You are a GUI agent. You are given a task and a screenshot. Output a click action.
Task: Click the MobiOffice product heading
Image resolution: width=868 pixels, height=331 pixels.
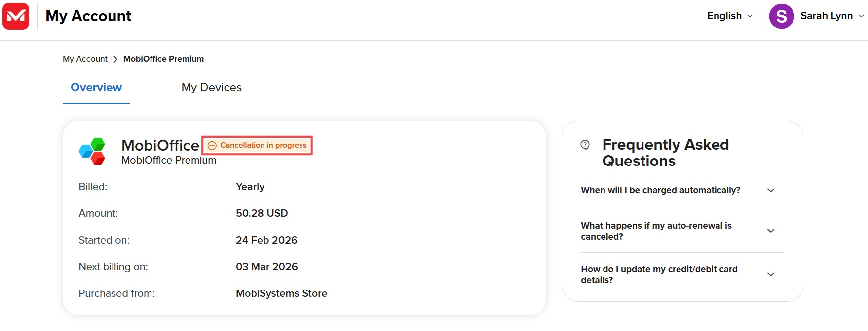coord(160,145)
